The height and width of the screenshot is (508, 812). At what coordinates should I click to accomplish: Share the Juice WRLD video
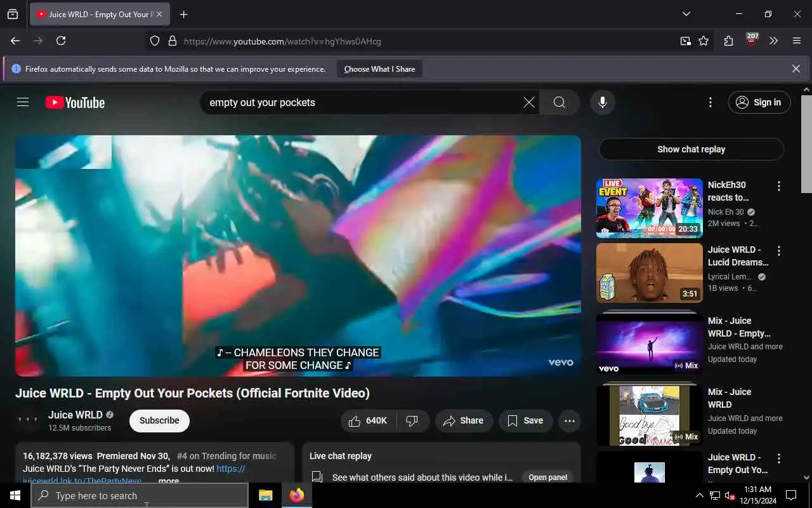tap(464, 420)
